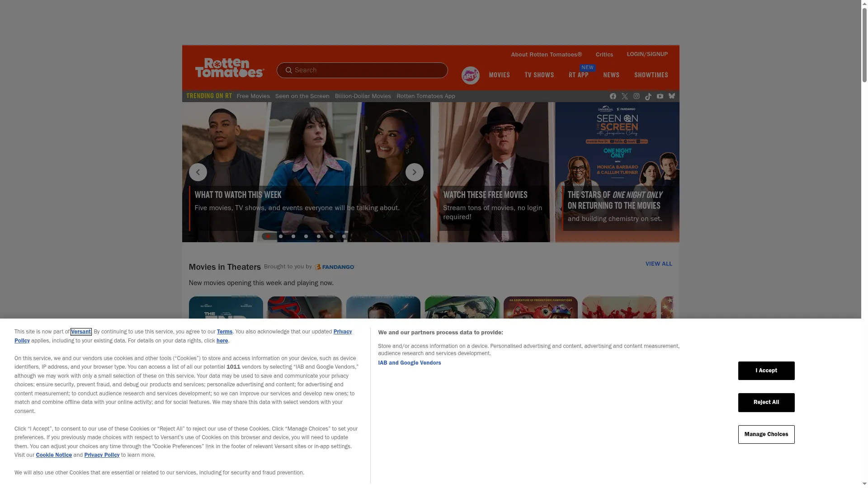Open the One Night Only stars slide
868x488 pixels.
point(617,172)
